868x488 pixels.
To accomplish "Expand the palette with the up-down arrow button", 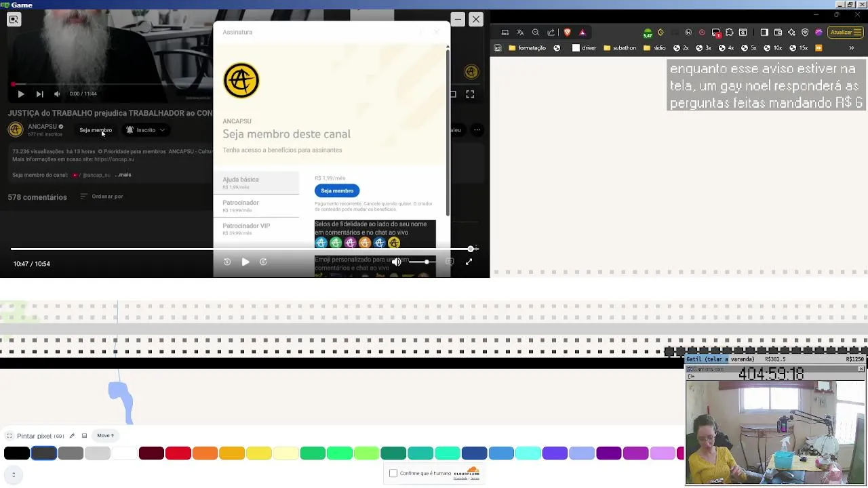I will tap(14, 475).
